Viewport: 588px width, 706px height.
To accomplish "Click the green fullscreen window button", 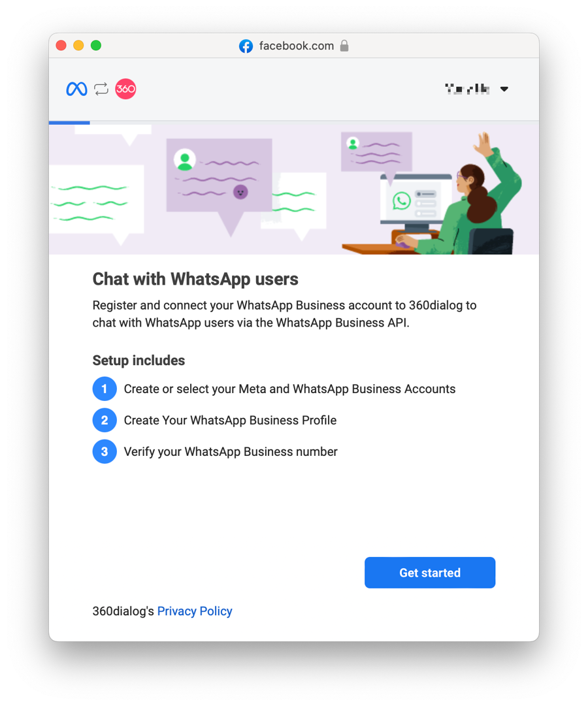I will pyautogui.click(x=96, y=46).
